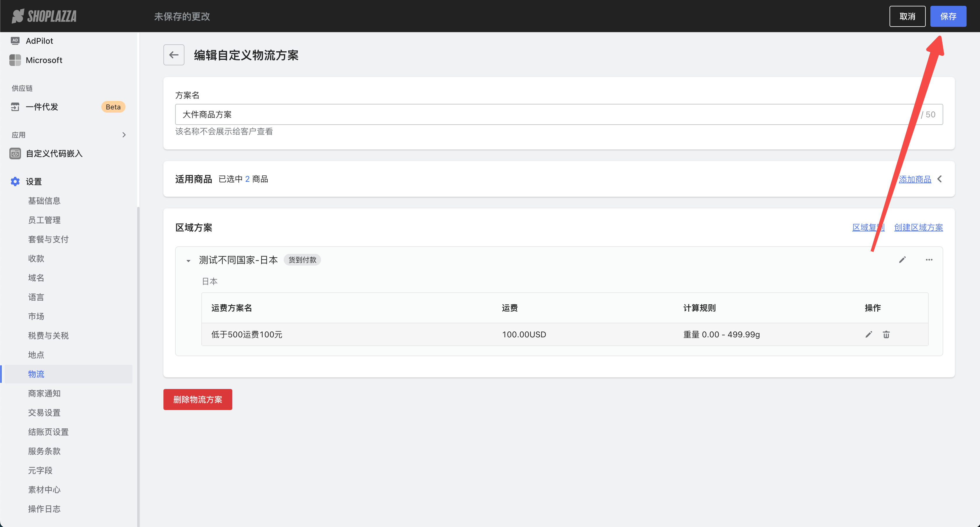Click the 100.00USD rate cell

[x=524, y=334]
